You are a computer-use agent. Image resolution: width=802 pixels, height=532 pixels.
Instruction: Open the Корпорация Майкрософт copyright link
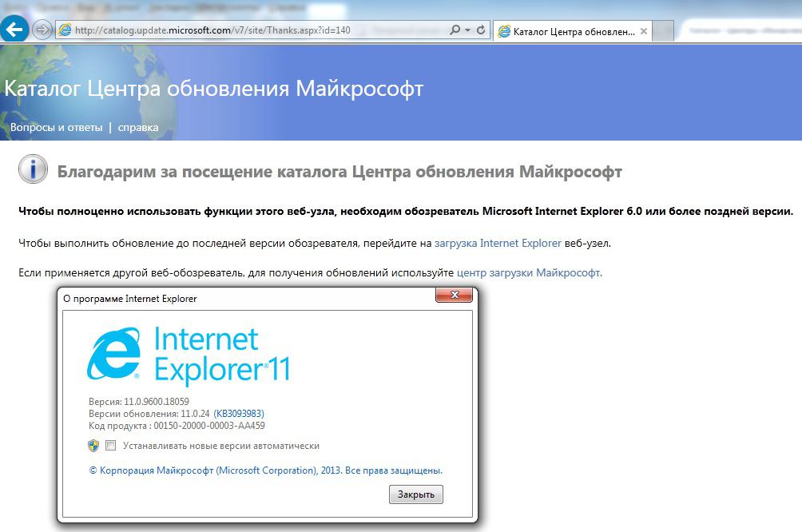(266, 470)
